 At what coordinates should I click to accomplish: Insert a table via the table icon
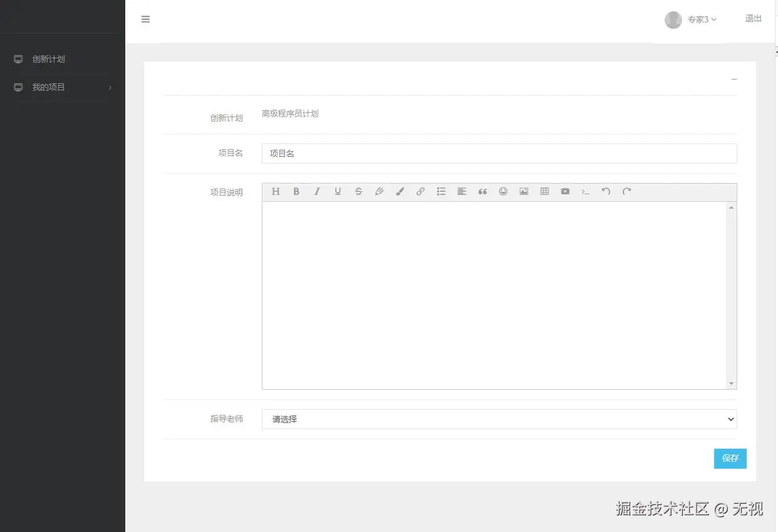(544, 192)
